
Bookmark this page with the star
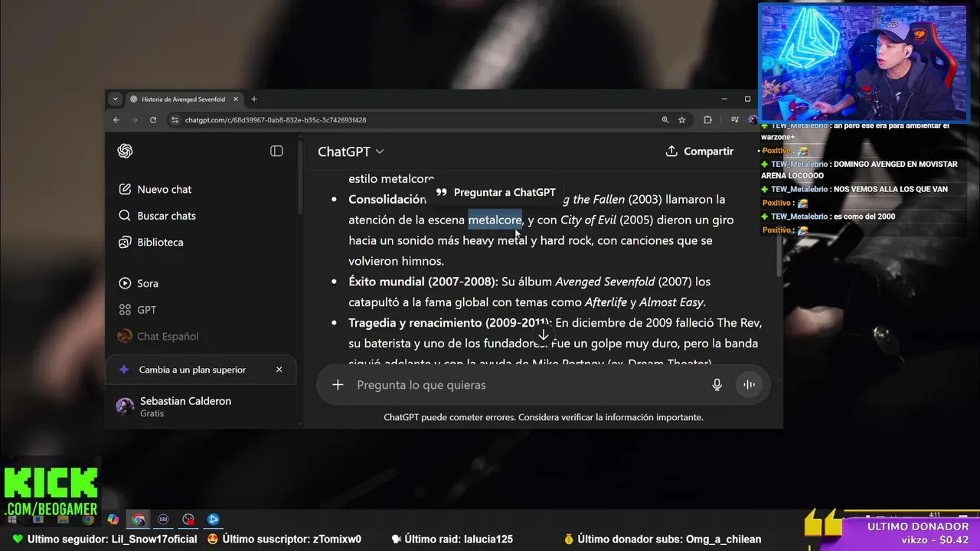681,120
